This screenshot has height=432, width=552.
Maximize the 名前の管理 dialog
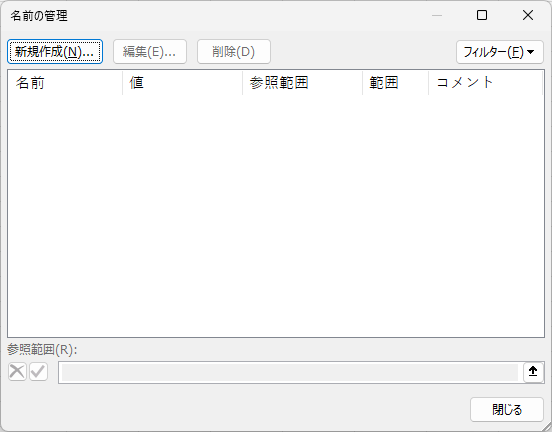(482, 15)
